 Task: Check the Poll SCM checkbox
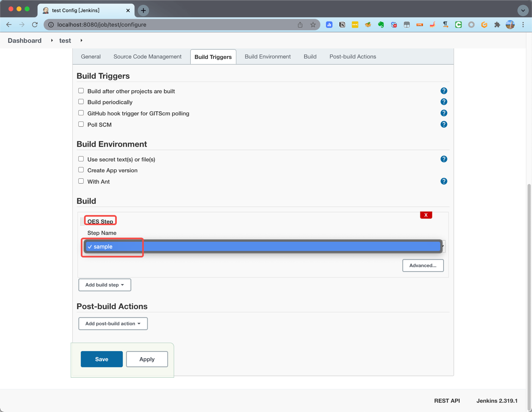tap(81, 124)
